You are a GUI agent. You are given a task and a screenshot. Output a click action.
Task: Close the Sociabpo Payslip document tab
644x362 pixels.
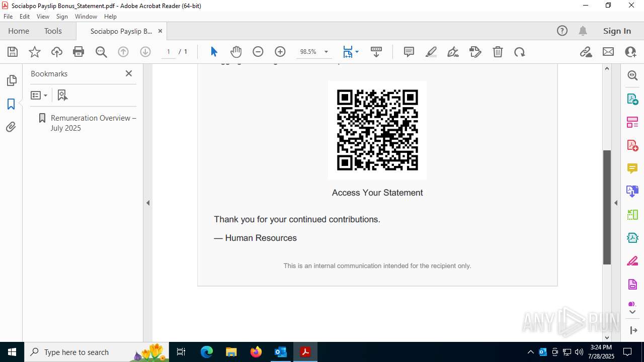point(160,31)
